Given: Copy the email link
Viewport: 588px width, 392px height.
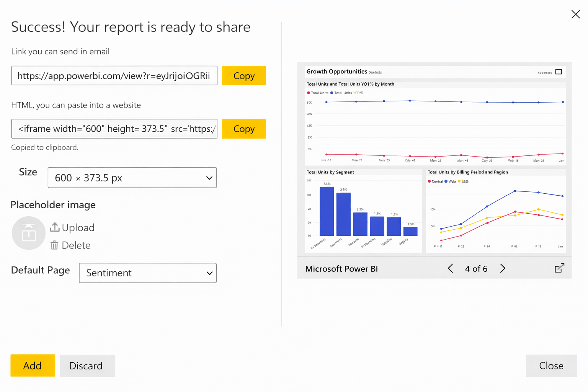Looking at the screenshot, I should (x=244, y=76).
